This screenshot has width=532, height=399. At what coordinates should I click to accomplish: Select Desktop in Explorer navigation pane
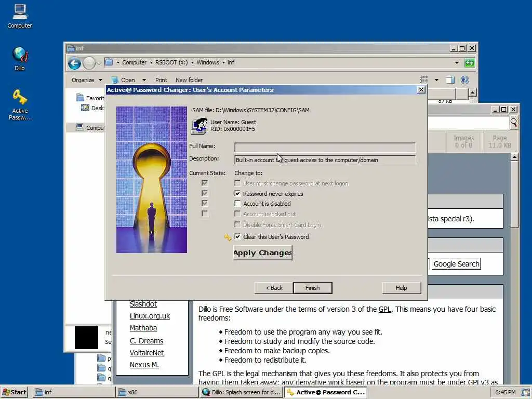pos(92,108)
